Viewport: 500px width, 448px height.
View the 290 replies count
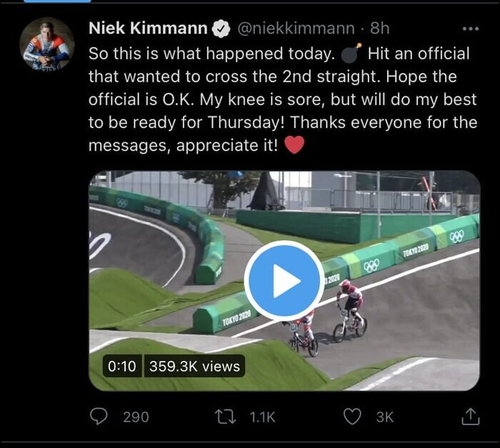pyautogui.click(x=136, y=417)
